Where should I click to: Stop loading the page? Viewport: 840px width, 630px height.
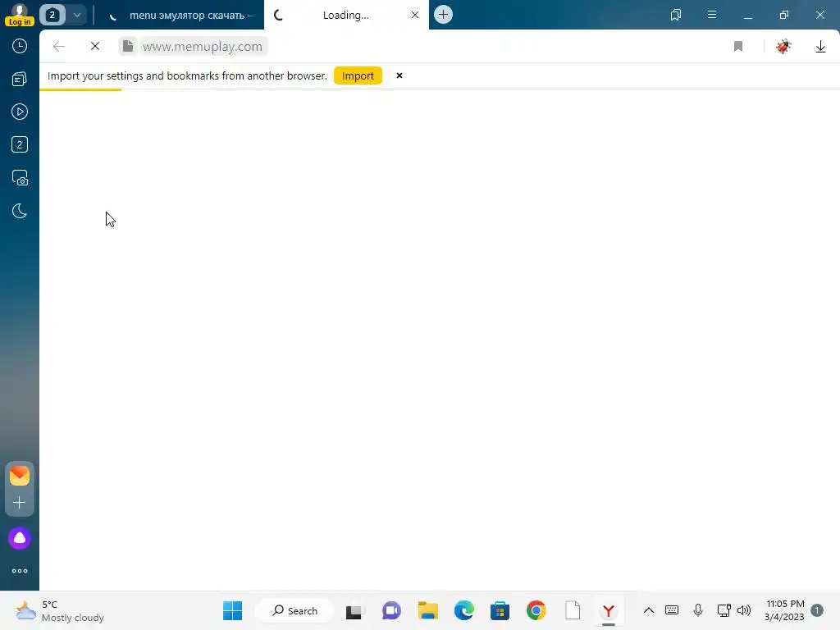coord(95,47)
